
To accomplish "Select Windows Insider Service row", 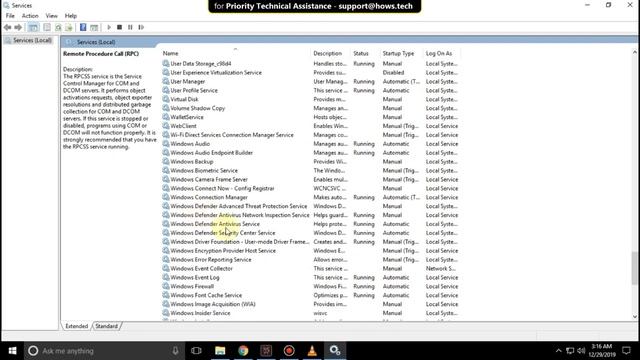I will point(310,313).
